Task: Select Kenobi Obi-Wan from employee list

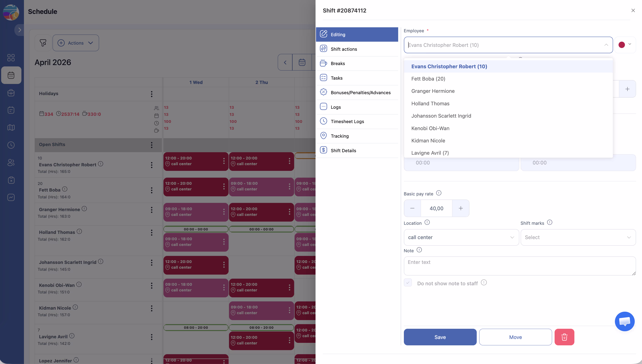Action: (430, 128)
